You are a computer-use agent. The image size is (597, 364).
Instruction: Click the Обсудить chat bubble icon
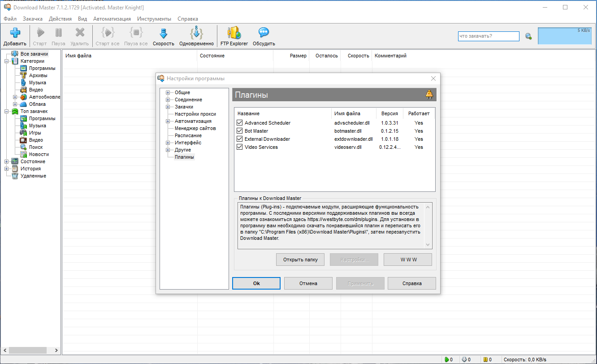tap(264, 33)
